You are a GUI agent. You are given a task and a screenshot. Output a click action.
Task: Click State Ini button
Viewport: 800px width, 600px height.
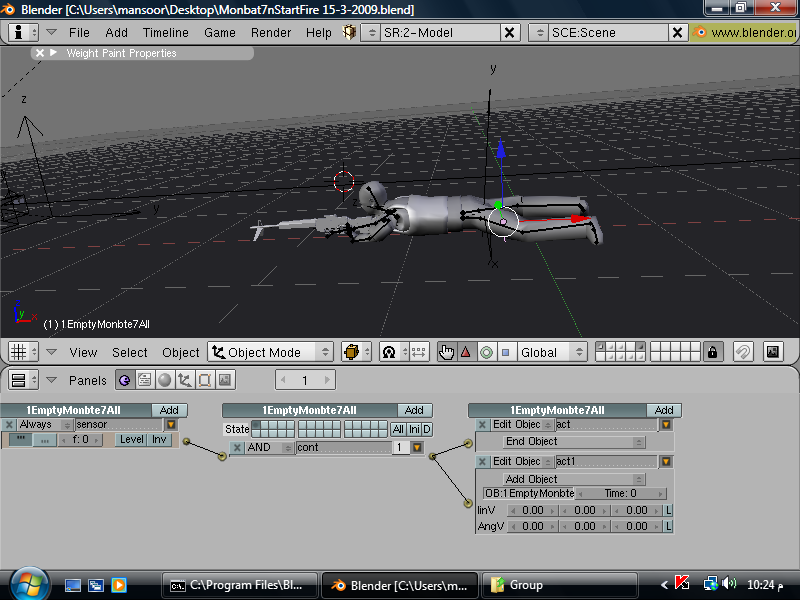414,430
